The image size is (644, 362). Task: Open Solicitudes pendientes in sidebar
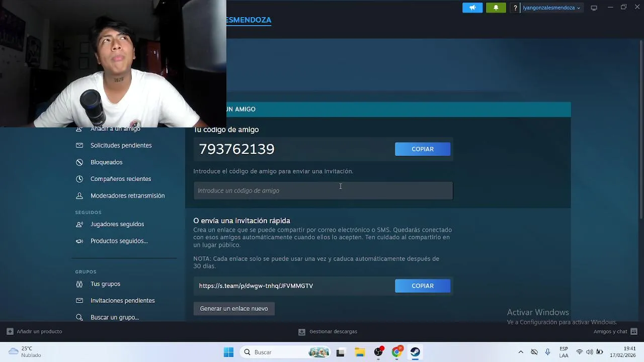pos(121,145)
